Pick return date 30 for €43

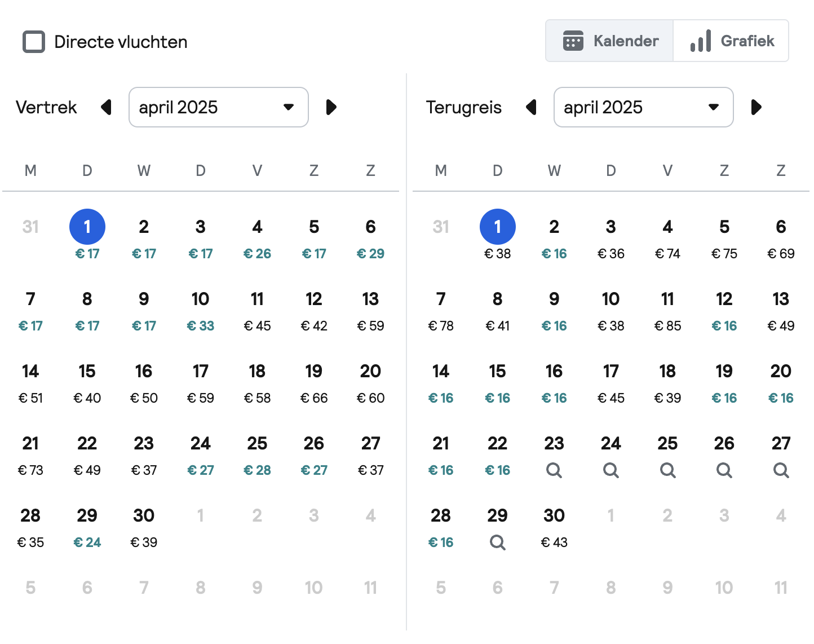tap(554, 527)
